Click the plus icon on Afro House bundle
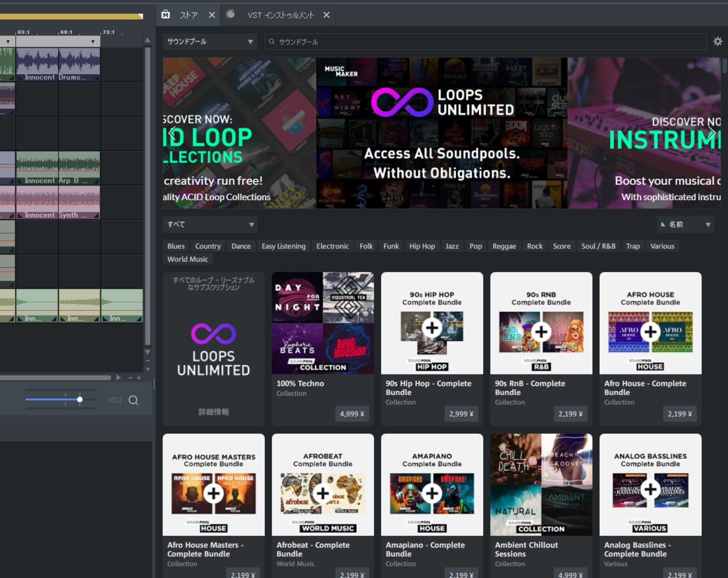Screen dimensions: 728x578 pyautogui.click(x=650, y=331)
